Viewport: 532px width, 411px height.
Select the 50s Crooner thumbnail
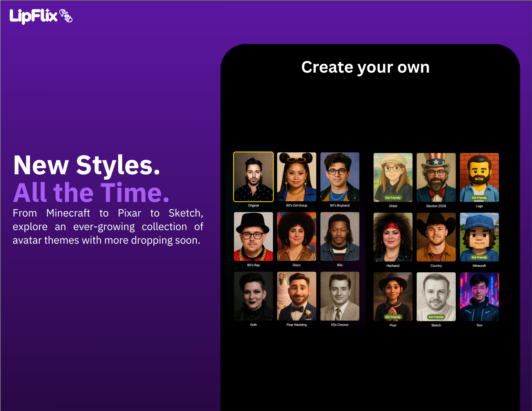[340, 296]
